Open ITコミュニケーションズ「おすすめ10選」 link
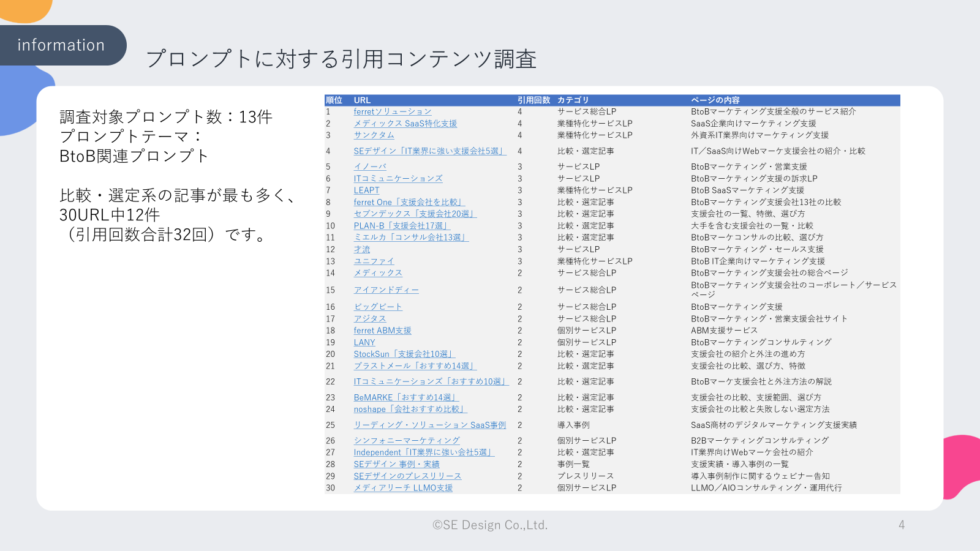Image resolution: width=980 pixels, height=551 pixels. tap(431, 381)
